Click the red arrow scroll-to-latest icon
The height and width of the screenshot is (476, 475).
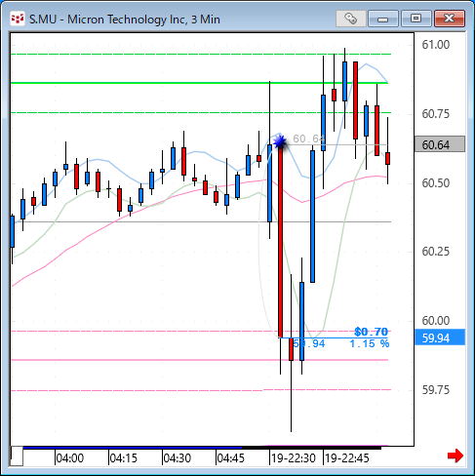pos(455,456)
